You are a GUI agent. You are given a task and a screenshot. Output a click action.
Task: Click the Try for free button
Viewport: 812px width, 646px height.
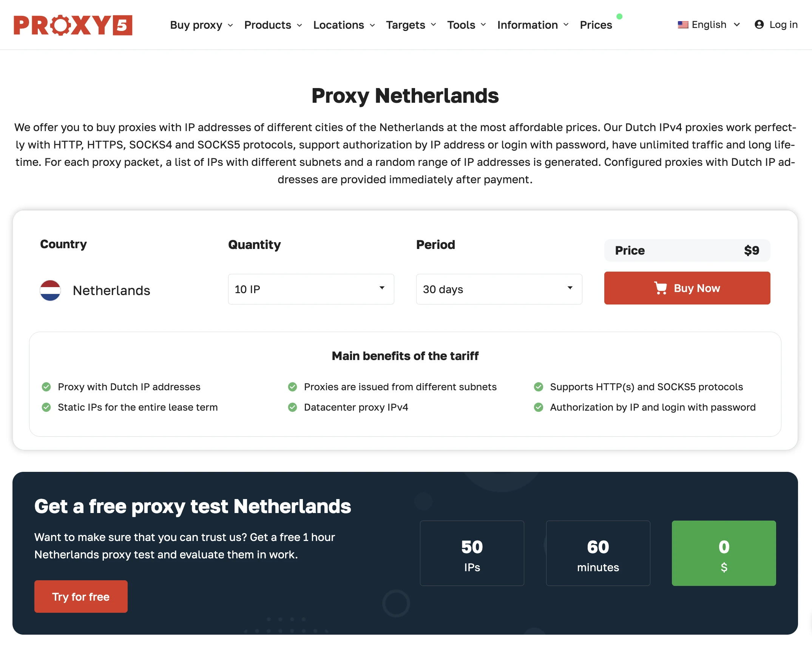point(81,597)
